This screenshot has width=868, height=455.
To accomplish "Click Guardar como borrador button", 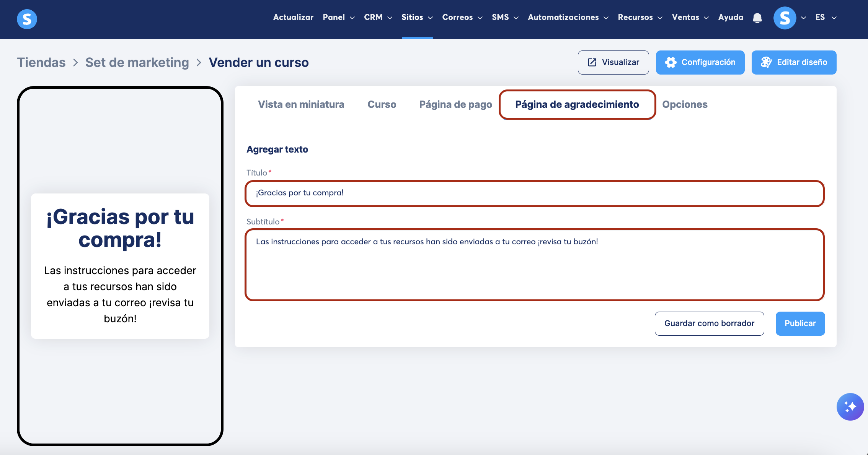I will (x=709, y=323).
